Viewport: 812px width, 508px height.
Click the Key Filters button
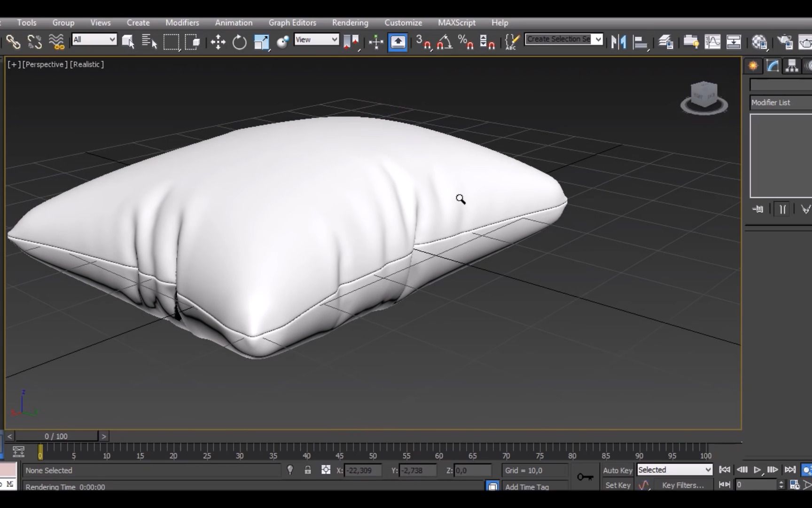click(x=683, y=485)
